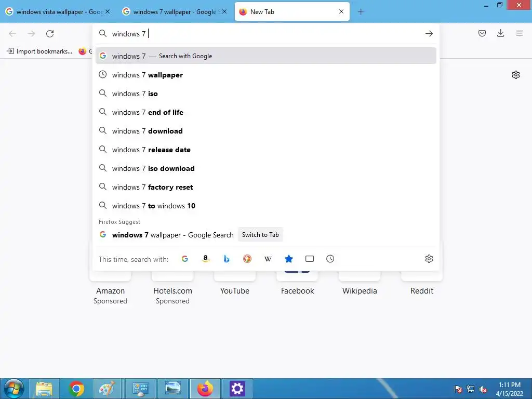Close the windows 7 wallpaper tab

pyautogui.click(x=224, y=11)
